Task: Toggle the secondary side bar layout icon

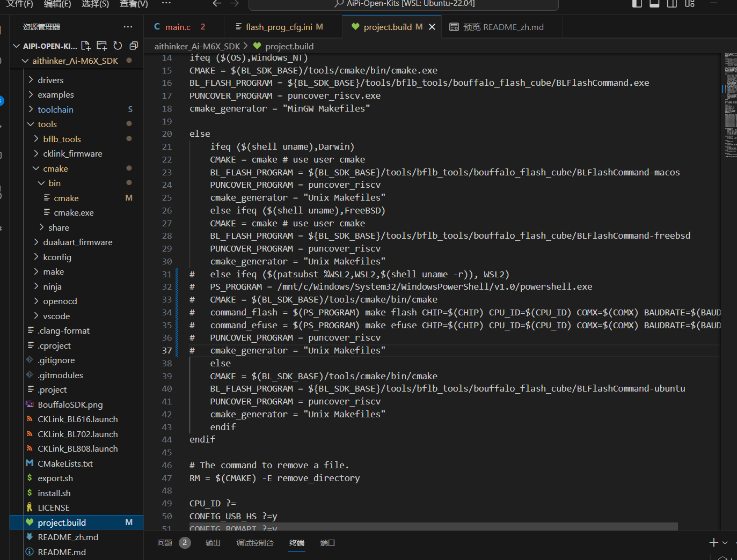Action: [x=672, y=3]
